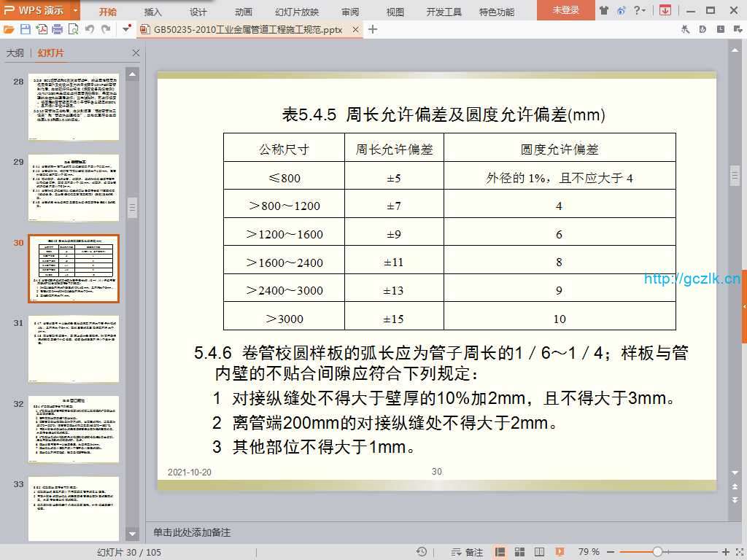Image resolution: width=747 pixels, height=560 pixels.
Task: Toggle normal view in status bar
Action: point(500,552)
